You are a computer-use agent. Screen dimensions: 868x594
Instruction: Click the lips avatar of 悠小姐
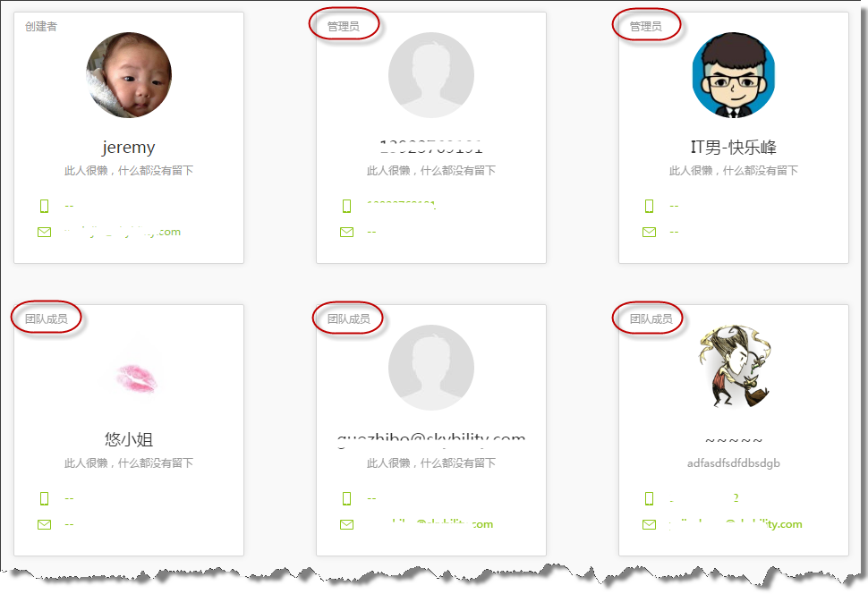tap(136, 378)
